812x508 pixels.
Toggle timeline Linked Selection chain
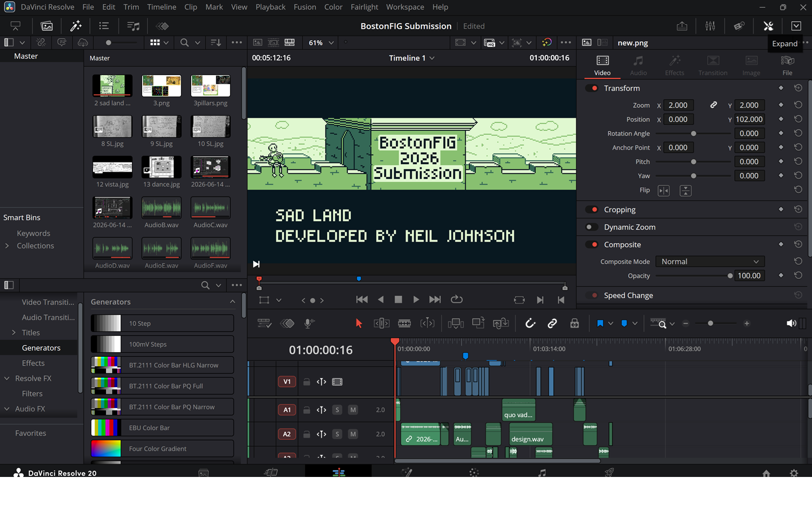[552, 323]
